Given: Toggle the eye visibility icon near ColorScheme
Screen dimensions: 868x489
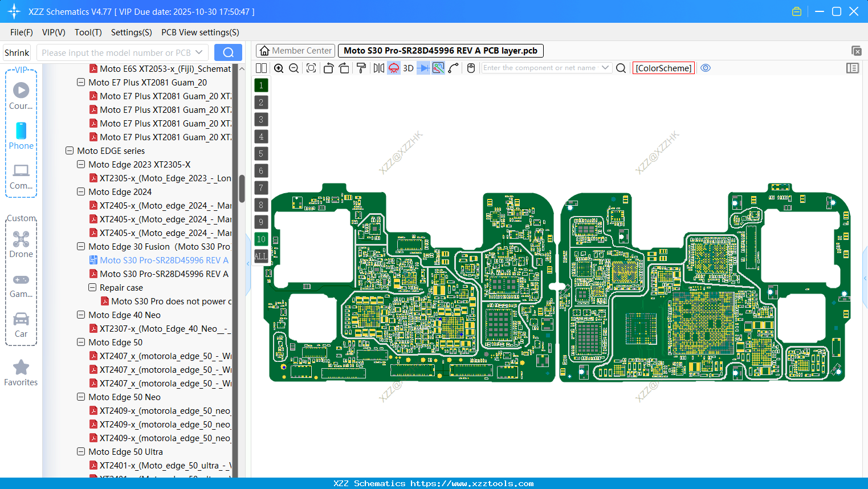Looking at the screenshot, I should click(x=706, y=68).
